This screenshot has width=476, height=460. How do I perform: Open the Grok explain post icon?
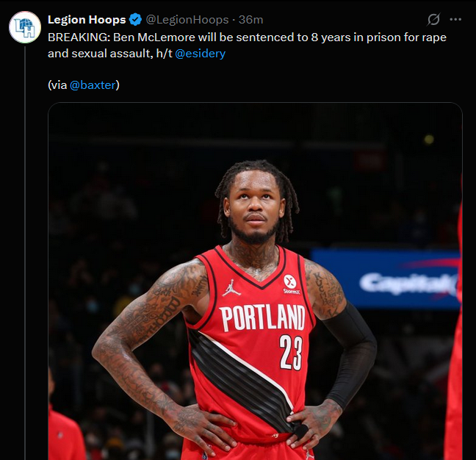(x=433, y=19)
